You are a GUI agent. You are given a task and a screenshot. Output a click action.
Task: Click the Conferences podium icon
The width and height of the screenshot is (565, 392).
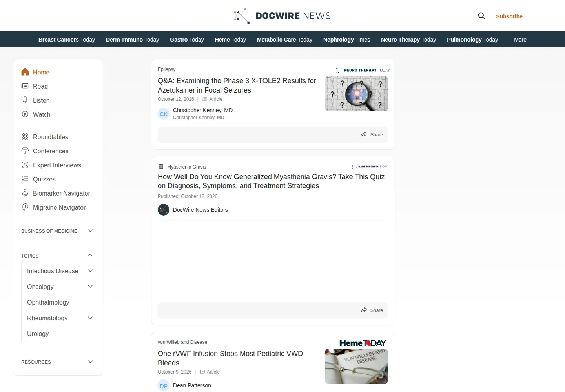point(25,151)
